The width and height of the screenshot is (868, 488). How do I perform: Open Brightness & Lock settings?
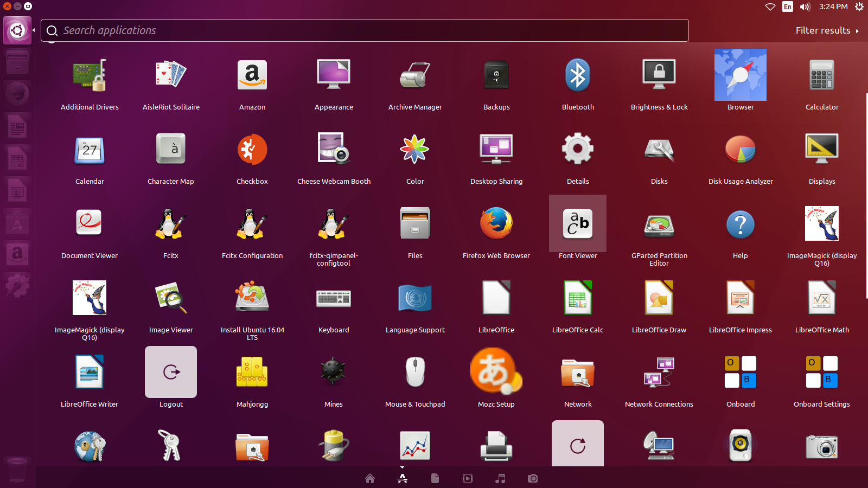(x=659, y=75)
